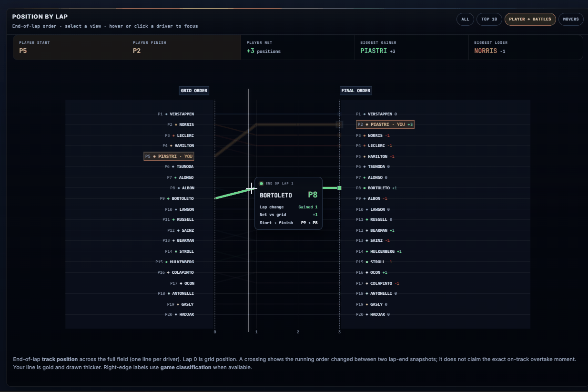Focus LAWSON in the grid order list
588x392 pixels.
pyautogui.click(x=179, y=209)
